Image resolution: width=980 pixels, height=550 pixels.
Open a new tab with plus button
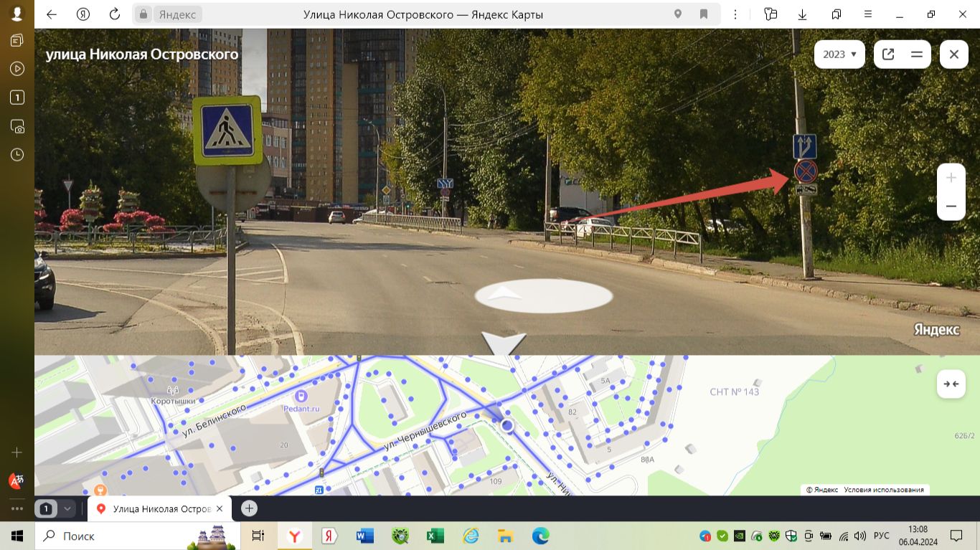(x=249, y=508)
